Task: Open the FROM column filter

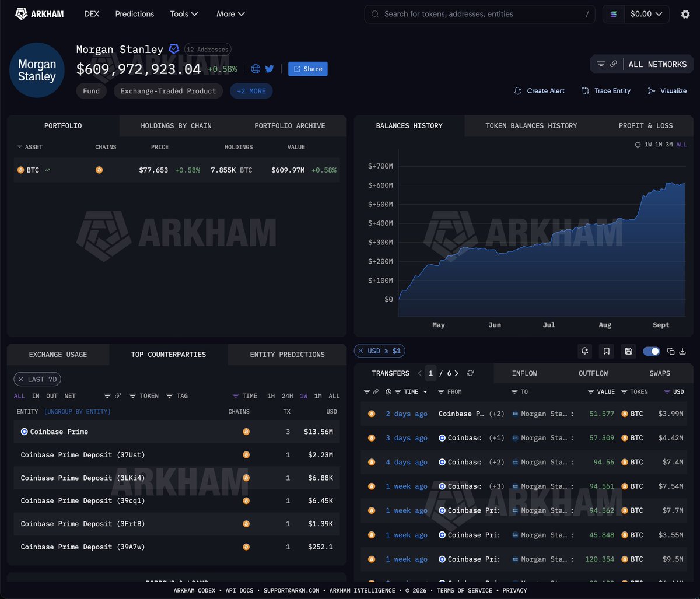Action: point(450,392)
